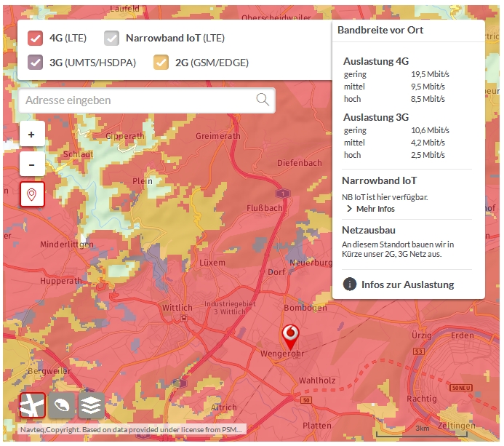Switch to the telephone coverage view icon

[x=62, y=405]
